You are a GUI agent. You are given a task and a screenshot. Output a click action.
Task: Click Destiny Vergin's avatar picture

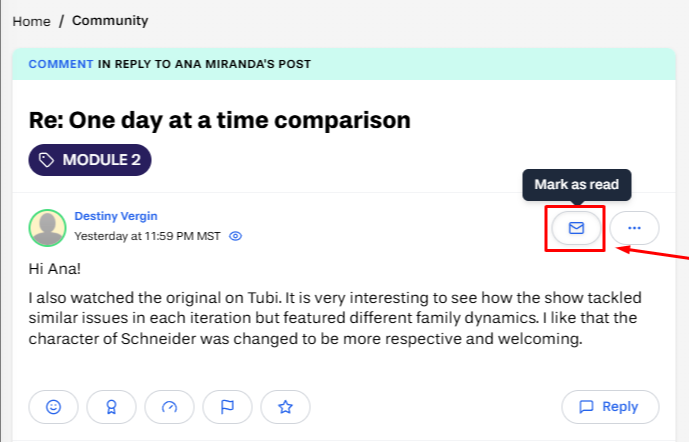(47, 228)
